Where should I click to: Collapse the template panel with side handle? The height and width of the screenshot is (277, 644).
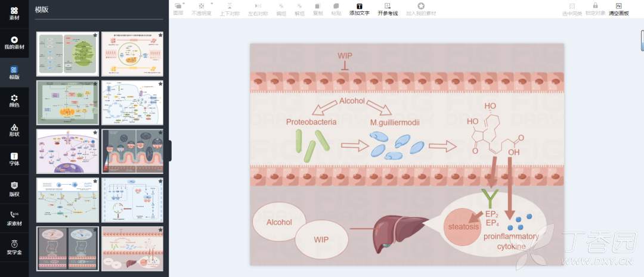pyautogui.click(x=169, y=150)
